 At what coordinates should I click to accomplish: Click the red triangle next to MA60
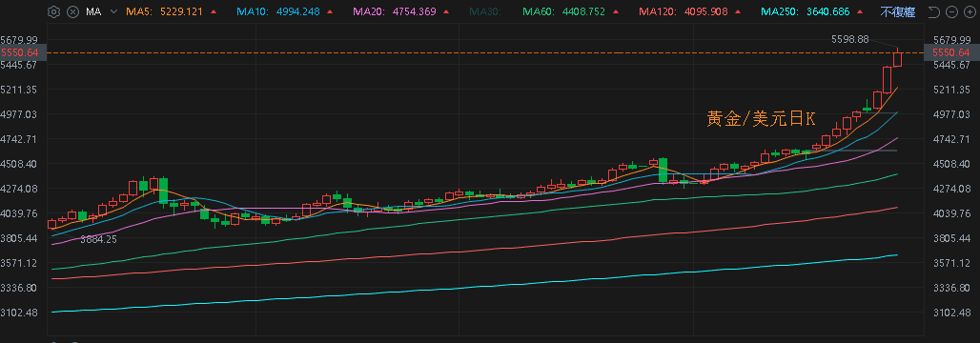coord(615,11)
